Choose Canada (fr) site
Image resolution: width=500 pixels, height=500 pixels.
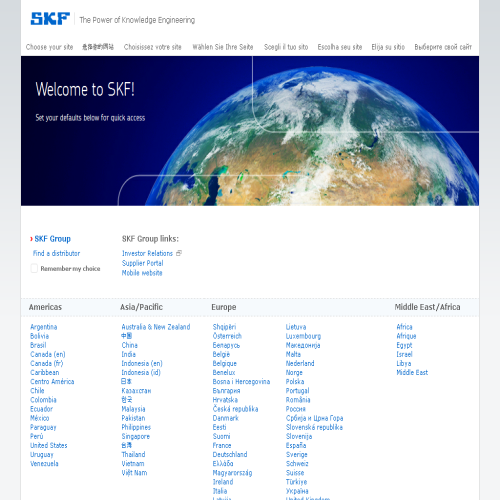(x=47, y=363)
